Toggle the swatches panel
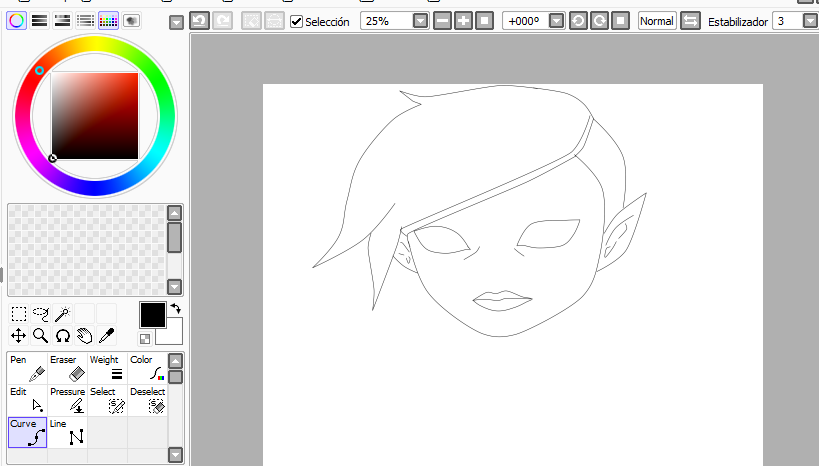The width and height of the screenshot is (819, 466). [109, 21]
